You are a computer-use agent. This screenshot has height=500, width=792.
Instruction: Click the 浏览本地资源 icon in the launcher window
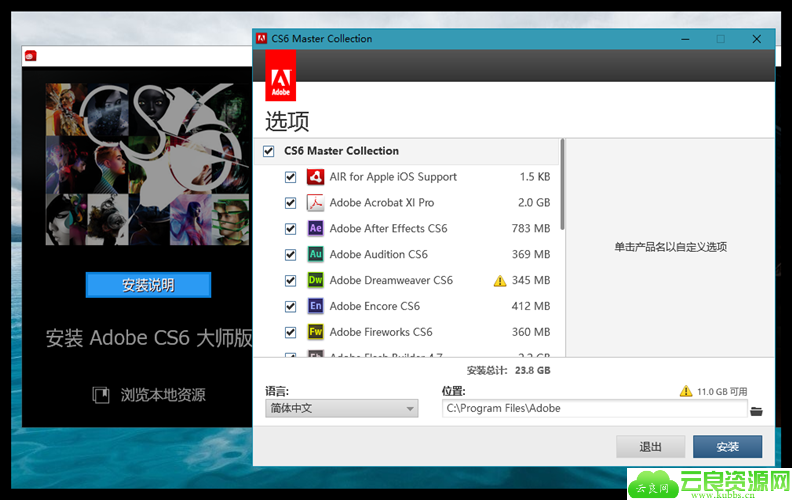[101, 395]
